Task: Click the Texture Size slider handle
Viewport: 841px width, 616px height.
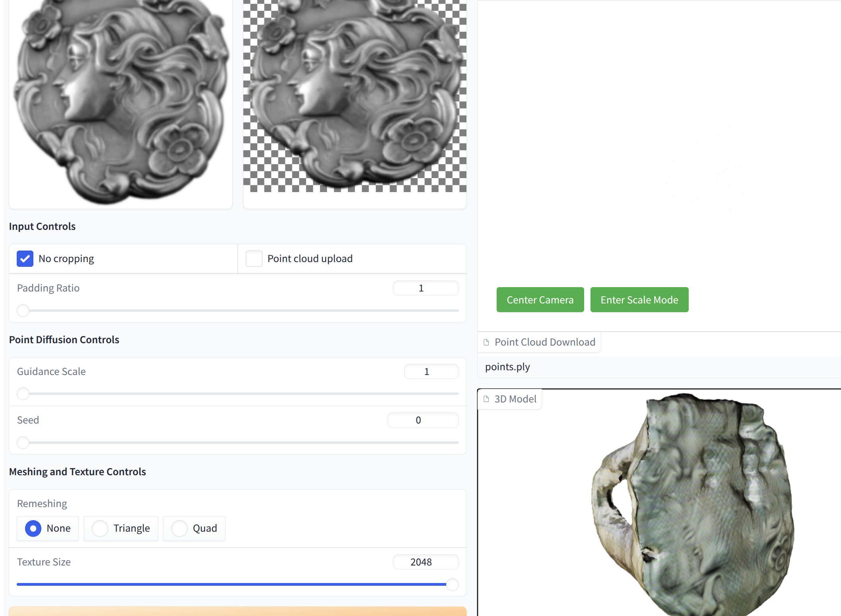Action: [x=452, y=584]
